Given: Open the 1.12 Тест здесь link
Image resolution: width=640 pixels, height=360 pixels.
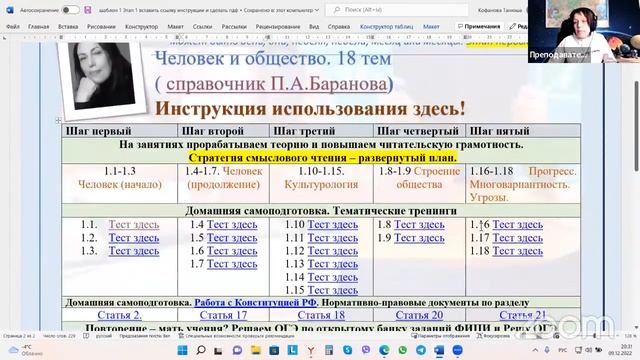Looking at the screenshot, I should pyautogui.click(x=333, y=251).
